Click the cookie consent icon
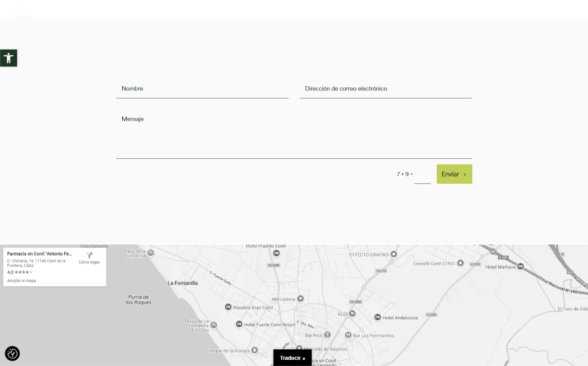588x366 pixels. pos(12,353)
